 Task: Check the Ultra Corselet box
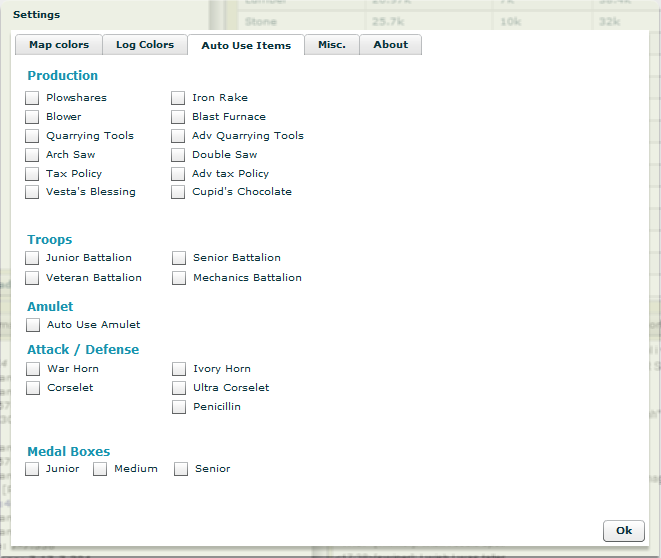point(179,388)
